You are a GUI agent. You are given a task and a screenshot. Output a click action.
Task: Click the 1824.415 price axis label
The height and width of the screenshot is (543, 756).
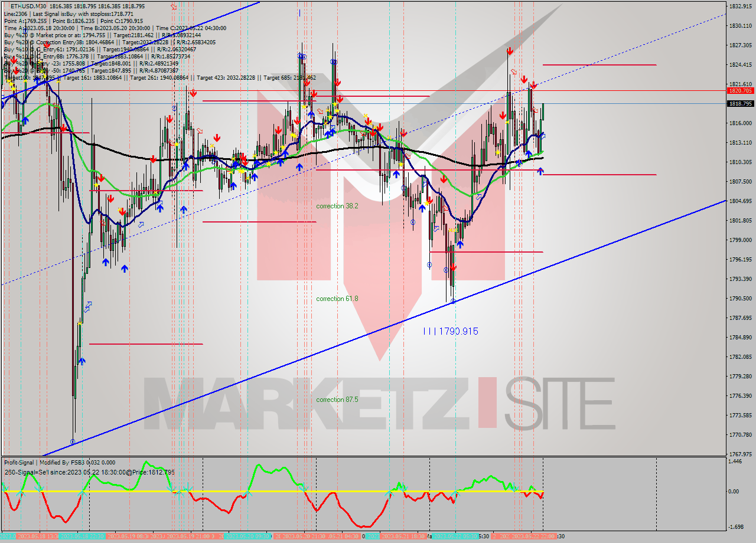(x=740, y=64)
